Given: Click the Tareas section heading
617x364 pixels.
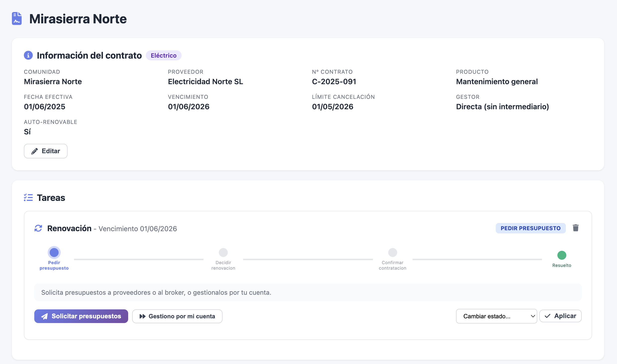Looking at the screenshot, I should click(51, 198).
